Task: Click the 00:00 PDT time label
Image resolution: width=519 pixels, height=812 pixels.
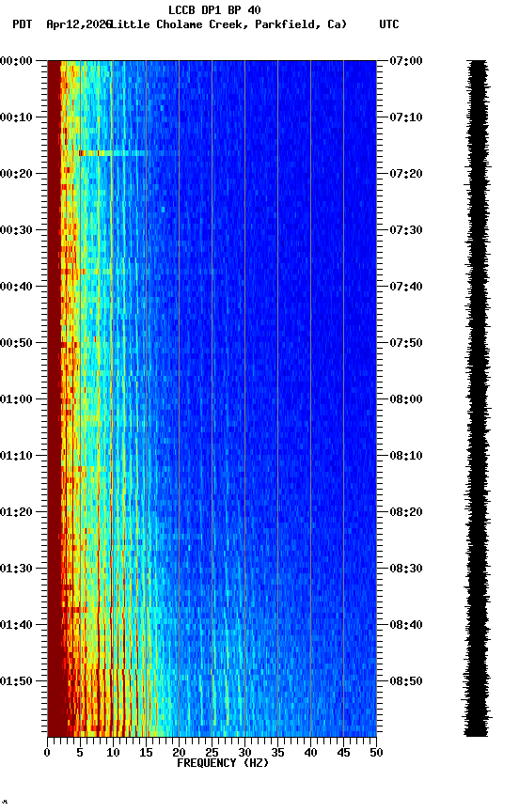Action: click(16, 61)
